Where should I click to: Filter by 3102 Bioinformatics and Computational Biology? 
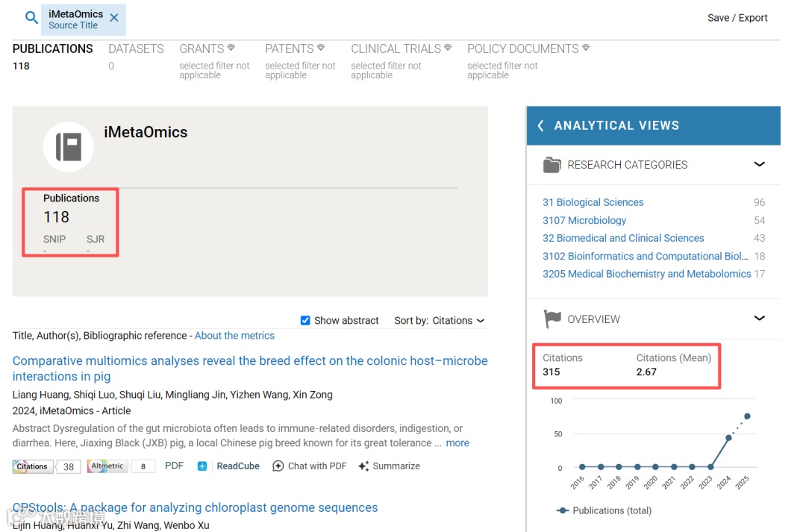pos(645,257)
